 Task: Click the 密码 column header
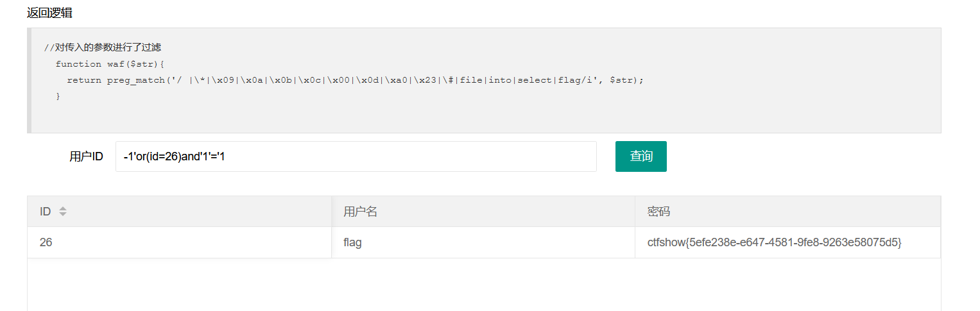point(787,212)
